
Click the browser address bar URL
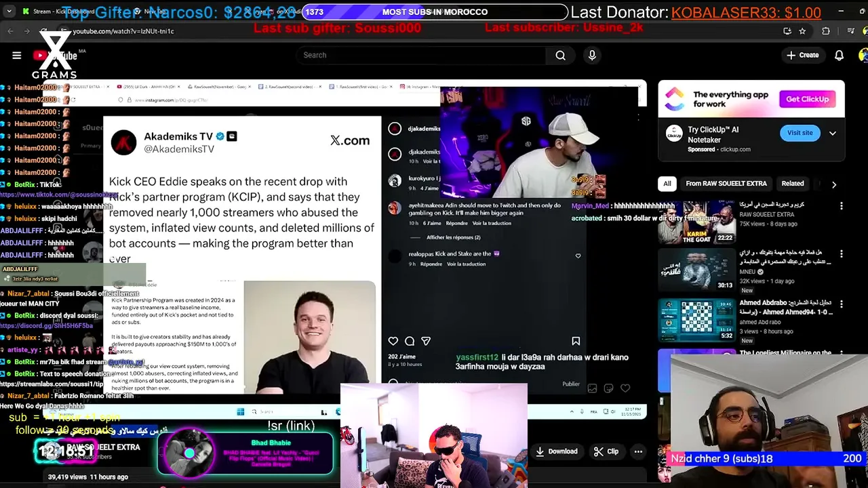pyautogui.click(x=123, y=31)
